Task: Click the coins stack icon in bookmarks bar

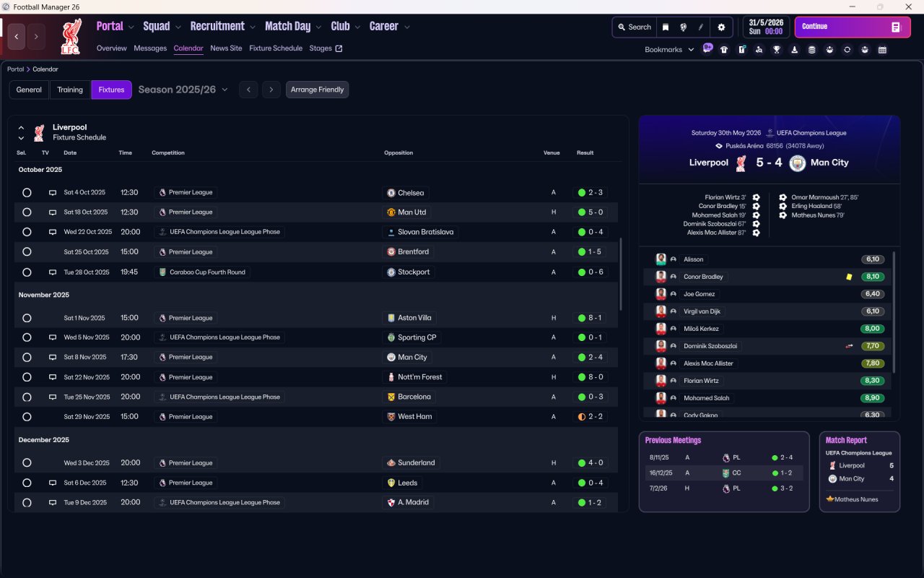Action: (812, 50)
